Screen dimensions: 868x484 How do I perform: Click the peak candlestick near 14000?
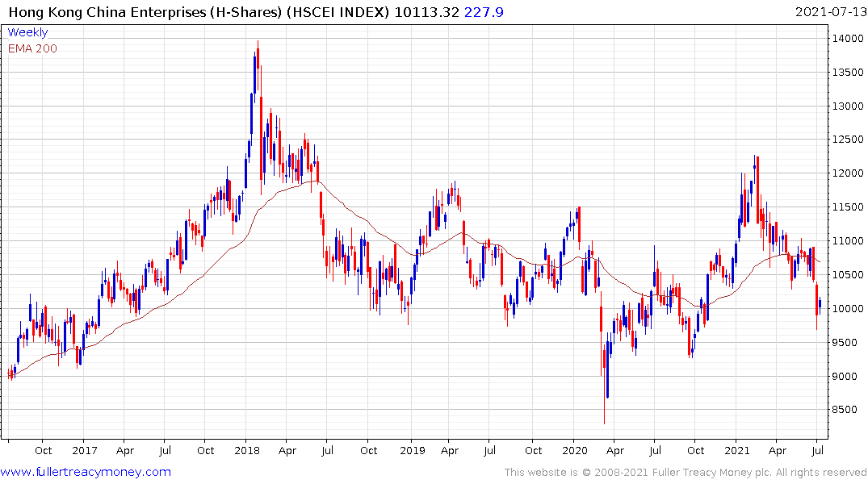point(258,111)
